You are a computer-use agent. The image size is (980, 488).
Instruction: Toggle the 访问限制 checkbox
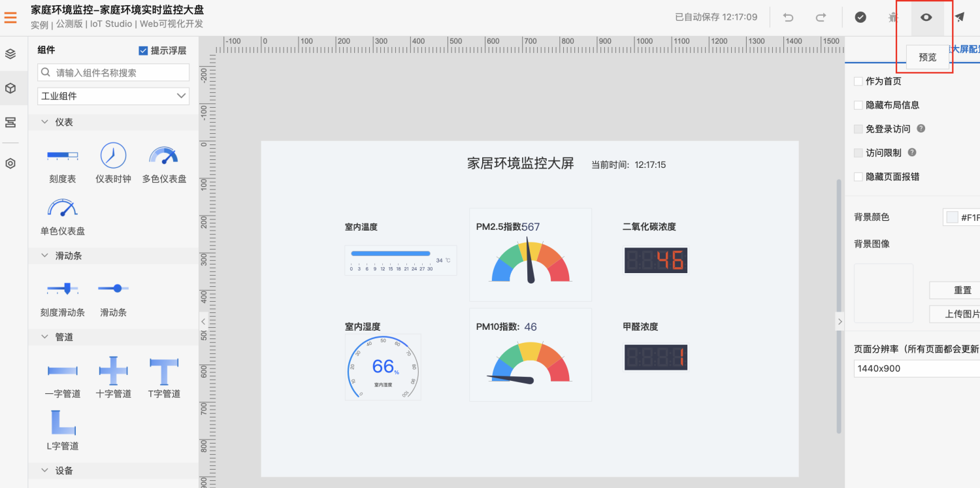tap(858, 152)
